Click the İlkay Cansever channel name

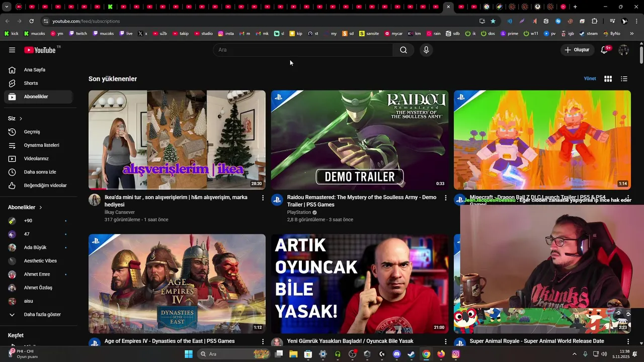click(x=120, y=212)
